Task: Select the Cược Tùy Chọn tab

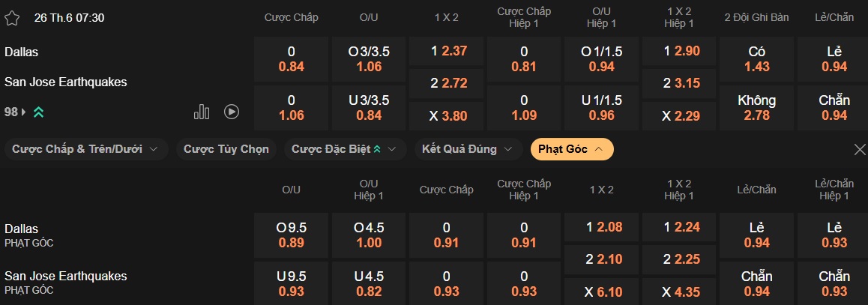Action: [x=226, y=149]
